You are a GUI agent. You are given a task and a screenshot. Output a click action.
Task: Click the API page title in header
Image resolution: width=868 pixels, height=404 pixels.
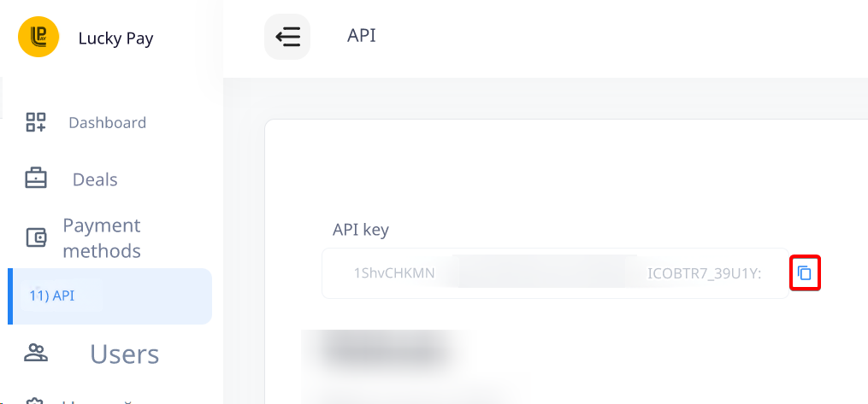361,35
